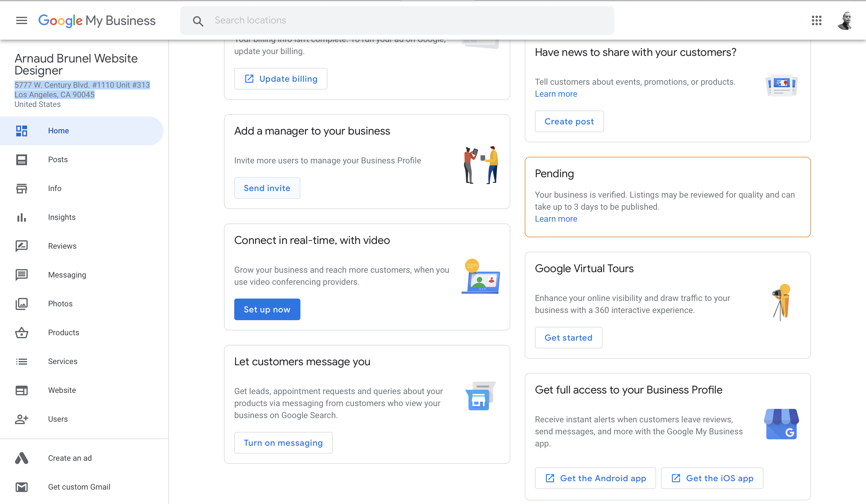Click the Google Ads icon next to Create an ad
Viewport: 866px width, 504px height.
[21, 458]
